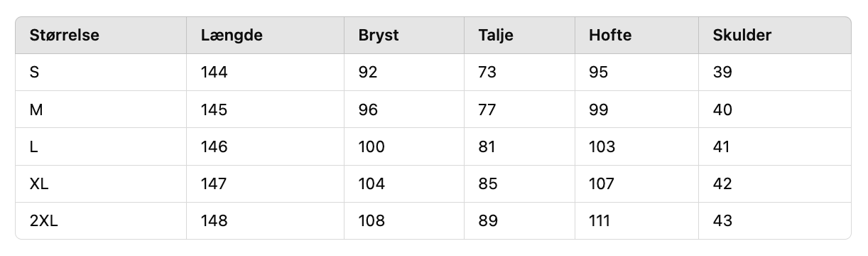Select length value 144 for size S
The image size is (868, 256).
click(x=215, y=73)
